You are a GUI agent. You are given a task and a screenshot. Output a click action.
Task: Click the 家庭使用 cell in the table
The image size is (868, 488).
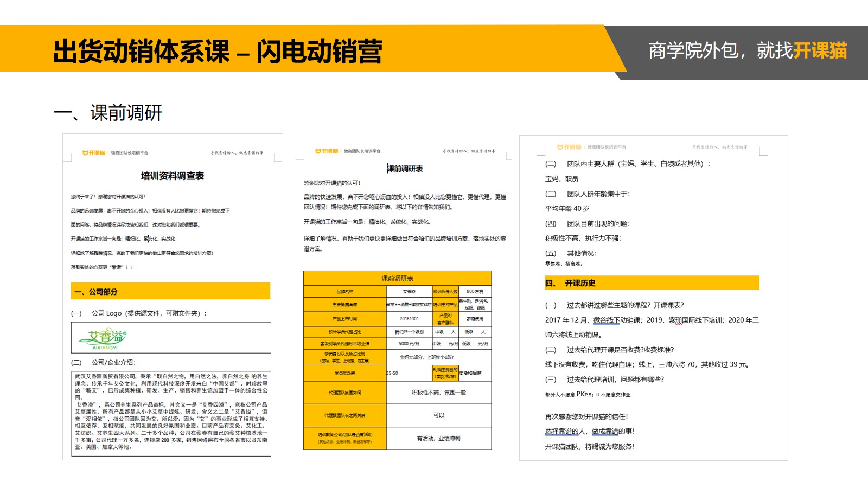[x=475, y=319]
